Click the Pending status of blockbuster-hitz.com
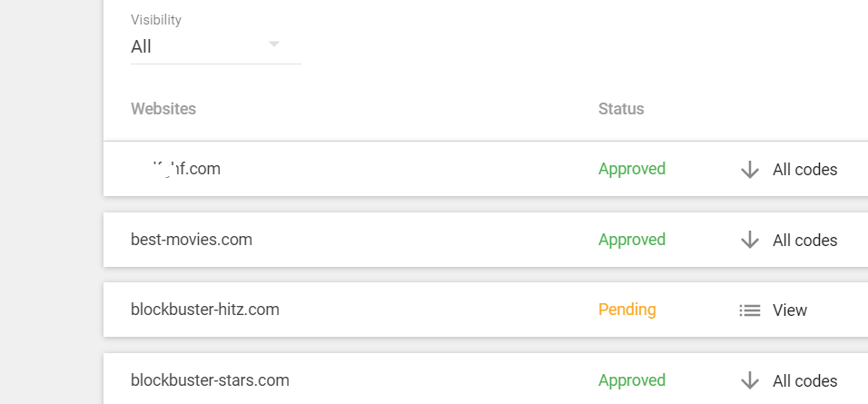The image size is (868, 404). point(626,310)
